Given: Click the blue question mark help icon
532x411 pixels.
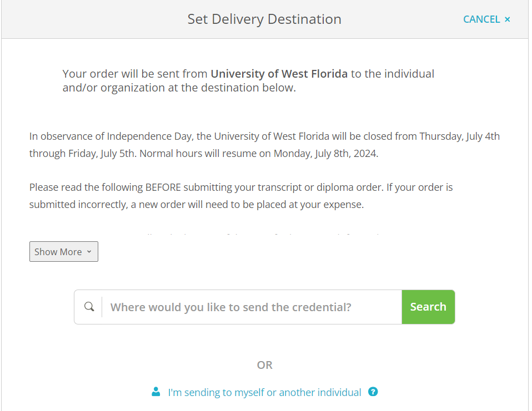Looking at the screenshot, I should coord(373,392).
